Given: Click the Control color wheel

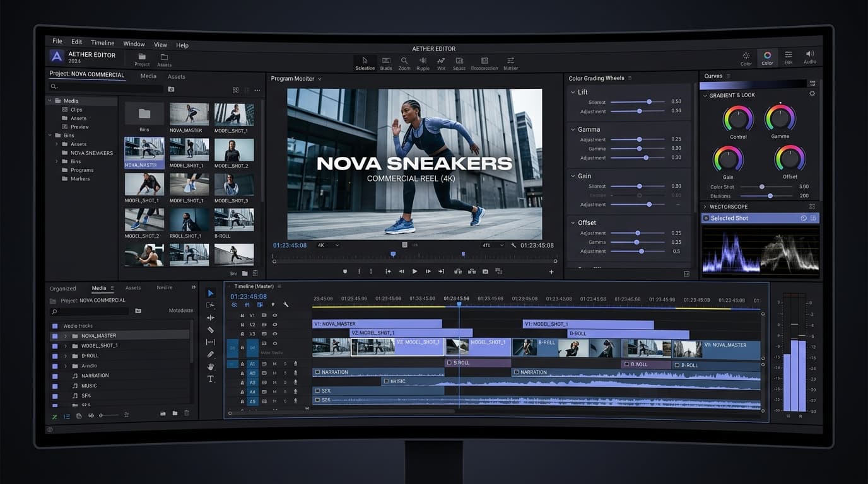Looking at the screenshot, I should 738,118.
